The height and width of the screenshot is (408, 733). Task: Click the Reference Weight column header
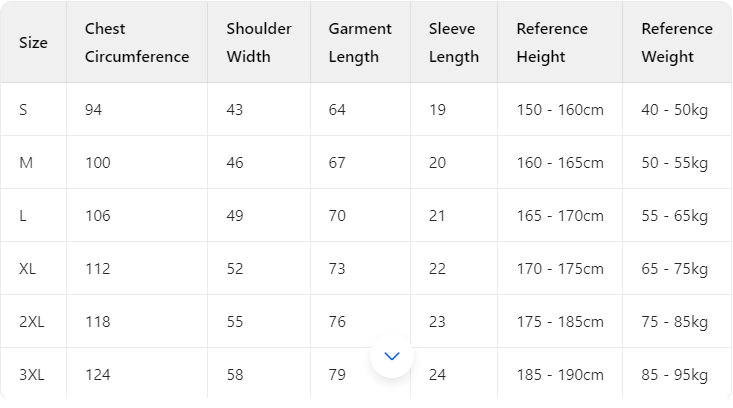(676, 43)
